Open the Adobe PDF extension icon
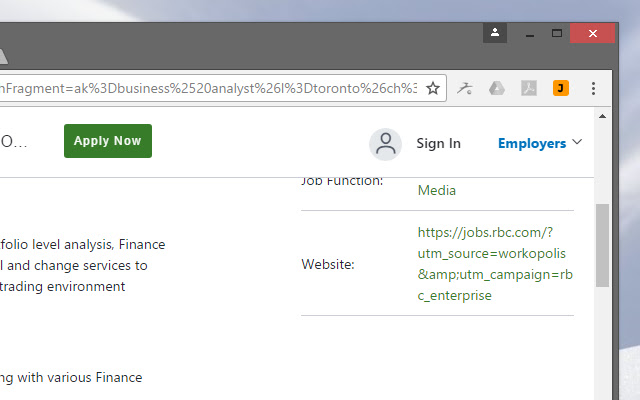Viewport: 640px width, 400px height. [529, 88]
